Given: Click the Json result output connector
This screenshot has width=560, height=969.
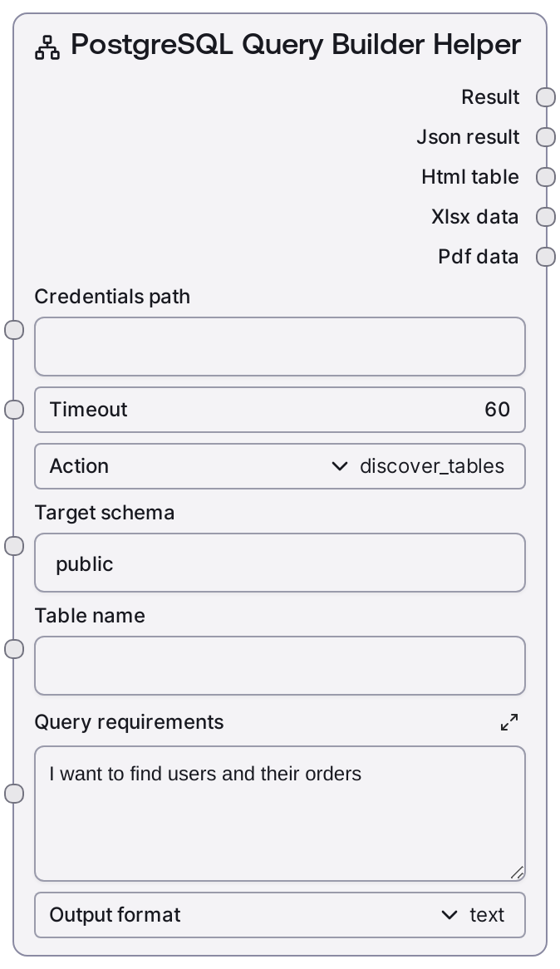Looking at the screenshot, I should [x=545, y=137].
